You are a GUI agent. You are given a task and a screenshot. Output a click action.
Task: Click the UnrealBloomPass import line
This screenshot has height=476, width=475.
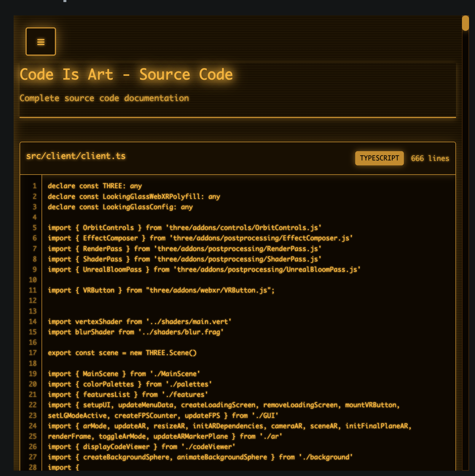coord(204,269)
